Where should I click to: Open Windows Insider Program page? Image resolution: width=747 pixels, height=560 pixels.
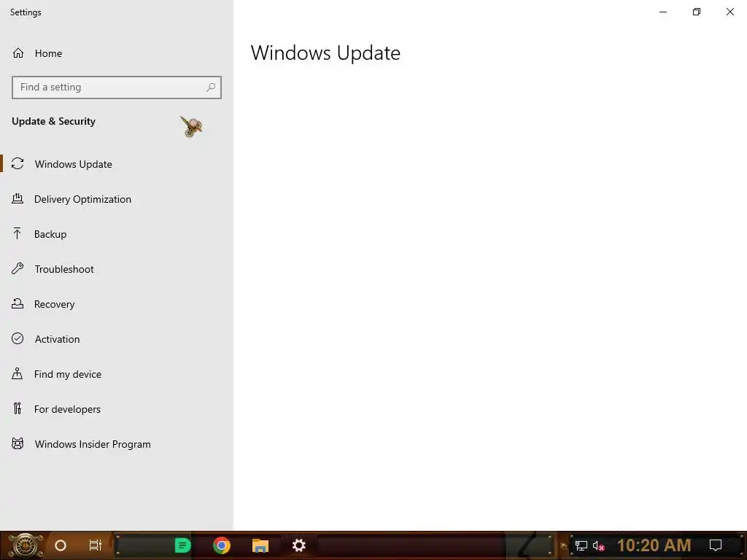(117, 444)
